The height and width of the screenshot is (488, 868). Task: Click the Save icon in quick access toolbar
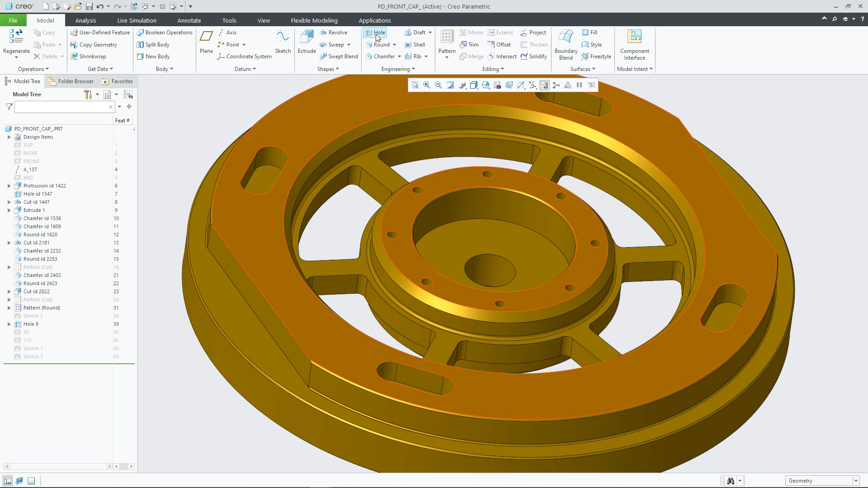[x=89, y=7]
